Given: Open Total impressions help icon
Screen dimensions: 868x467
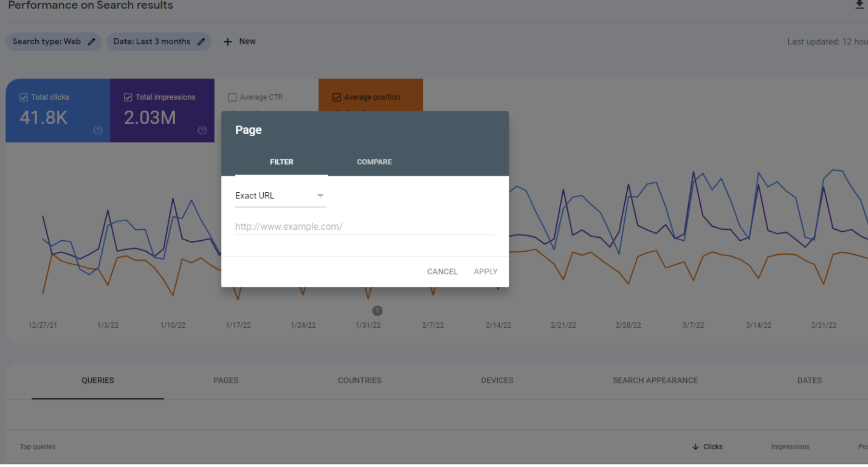Looking at the screenshot, I should pyautogui.click(x=202, y=130).
